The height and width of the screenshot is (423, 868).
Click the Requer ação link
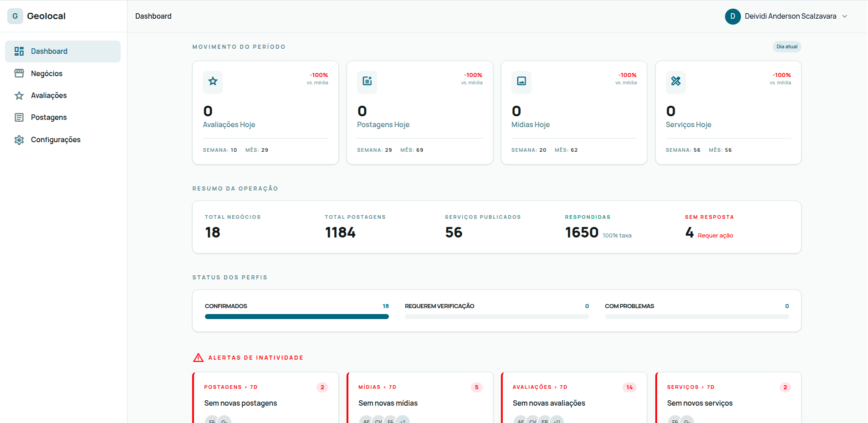715,236
